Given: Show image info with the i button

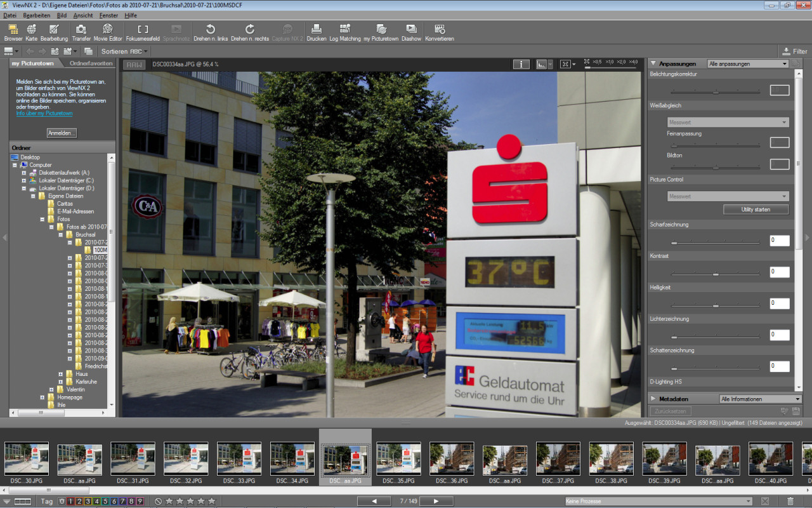Looking at the screenshot, I should 521,64.
